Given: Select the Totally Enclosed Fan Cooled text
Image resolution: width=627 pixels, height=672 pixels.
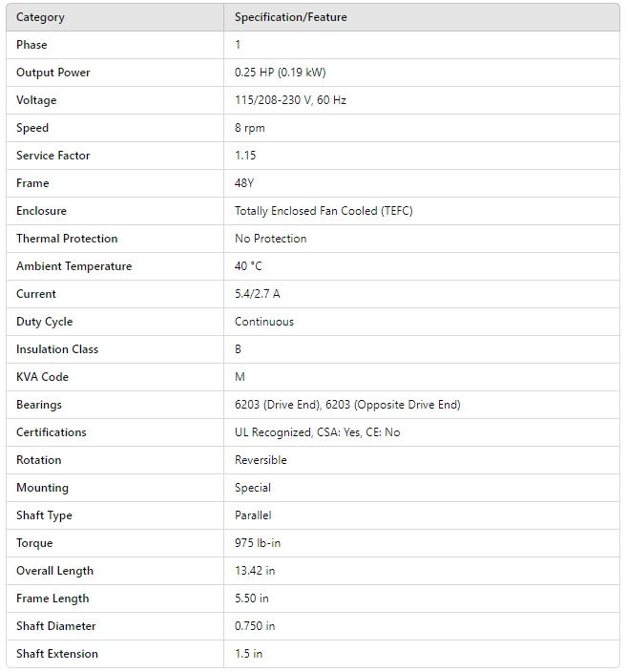Looking at the screenshot, I should [x=324, y=211].
